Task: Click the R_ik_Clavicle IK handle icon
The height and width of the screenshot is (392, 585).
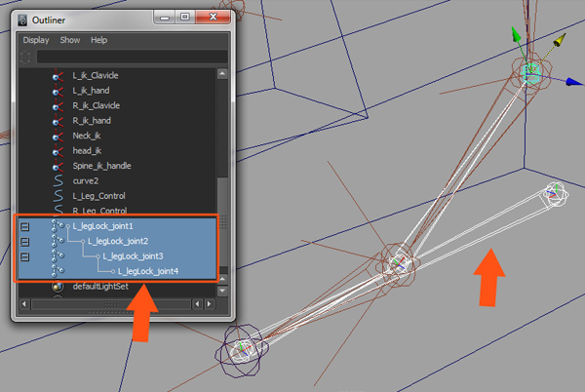Action: pos(58,105)
